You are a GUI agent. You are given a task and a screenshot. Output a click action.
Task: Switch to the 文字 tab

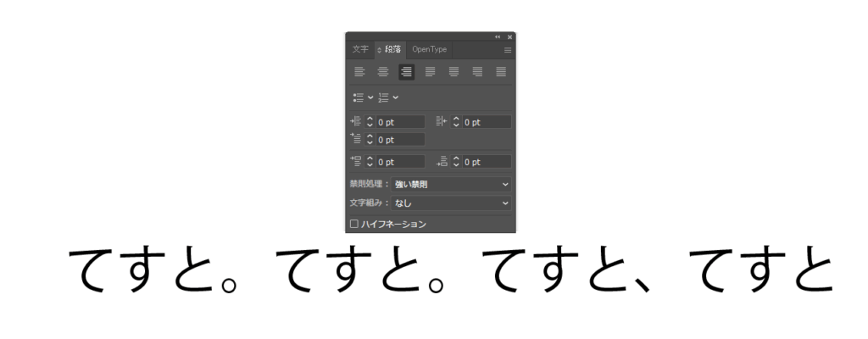(360, 49)
